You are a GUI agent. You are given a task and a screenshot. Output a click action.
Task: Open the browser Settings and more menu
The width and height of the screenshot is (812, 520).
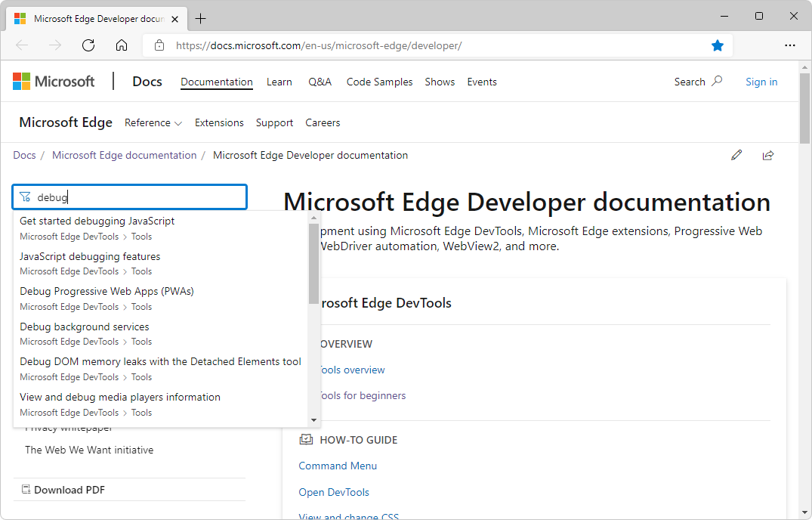pos(790,45)
